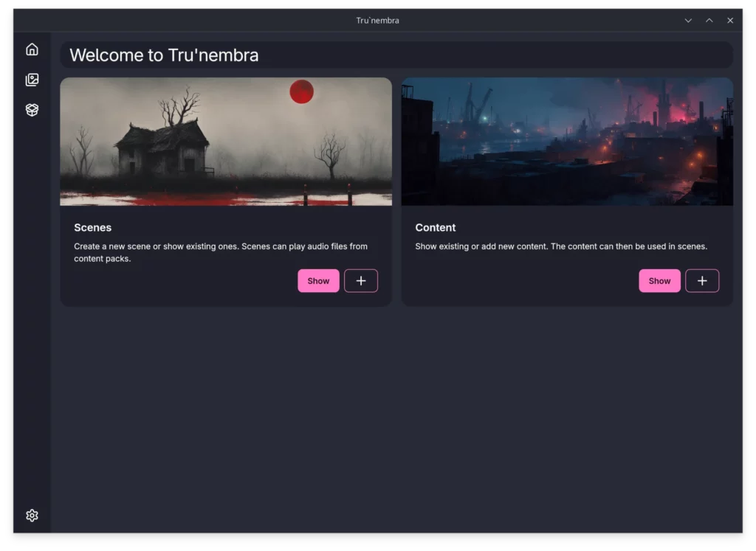Add new content with plus button
Viewport: 756px width, 551px height.
702,281
